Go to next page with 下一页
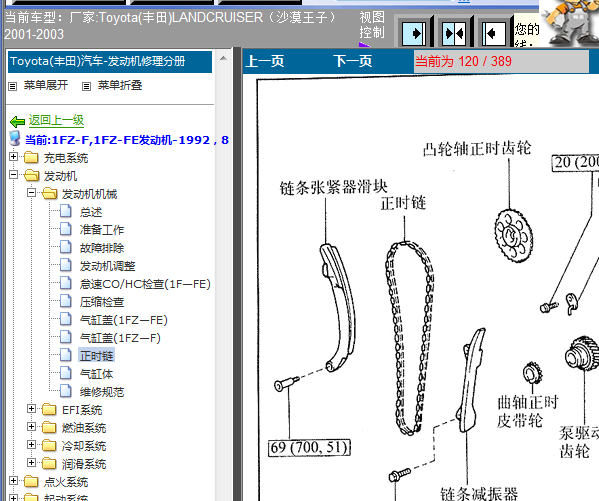The width and height of the screenshot is (599, 501). (x=353, y=62)
